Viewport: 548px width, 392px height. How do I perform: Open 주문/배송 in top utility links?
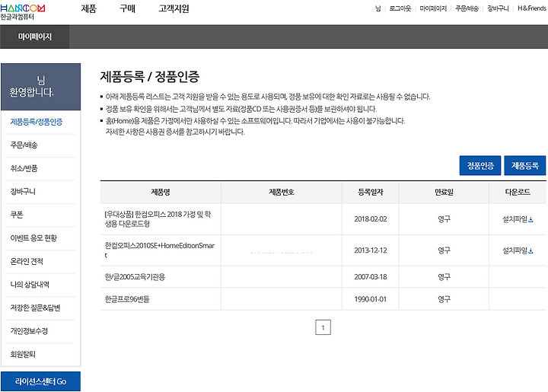[x=467, y=8]
